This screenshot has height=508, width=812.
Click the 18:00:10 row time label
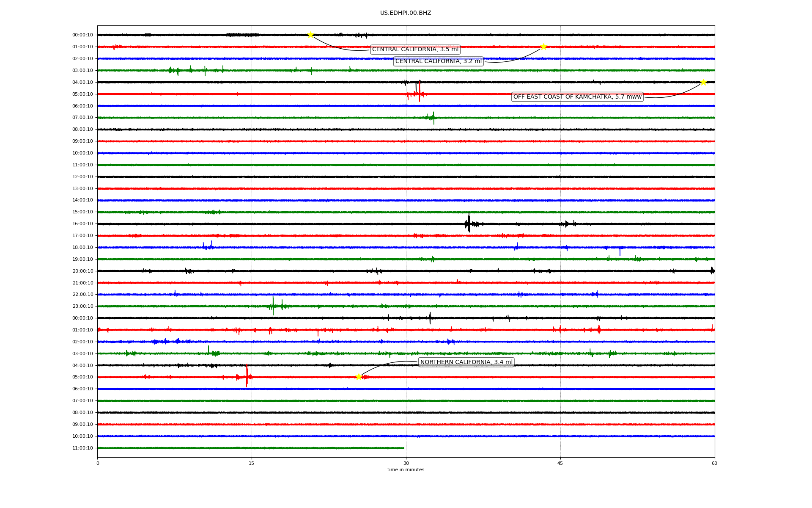(82, 248)
